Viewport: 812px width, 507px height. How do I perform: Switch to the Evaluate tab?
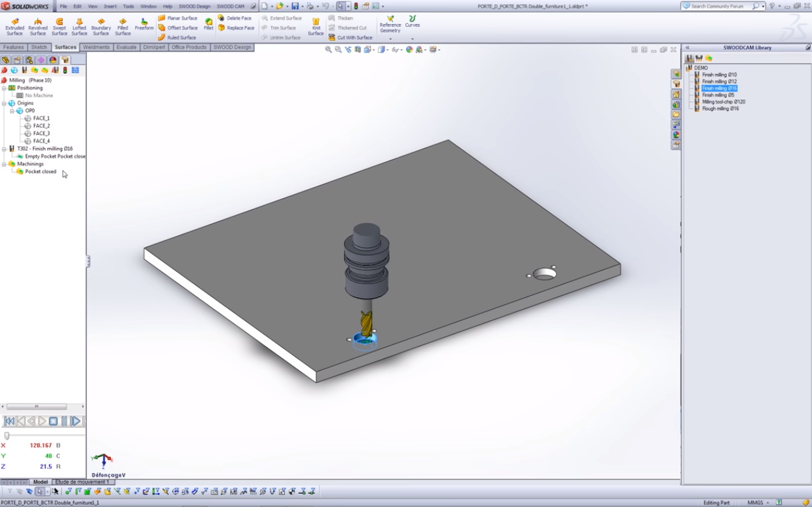click(126, 47)
